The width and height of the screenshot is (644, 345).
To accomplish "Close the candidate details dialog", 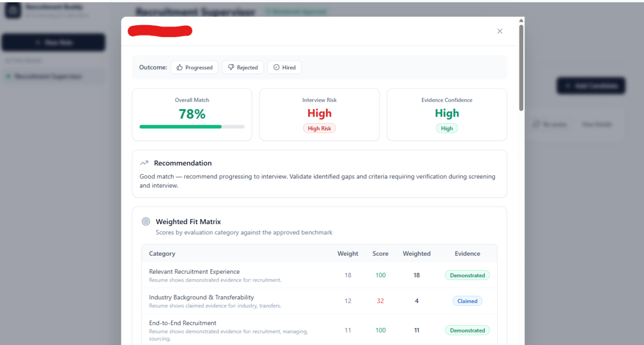I will pos(500,31).
